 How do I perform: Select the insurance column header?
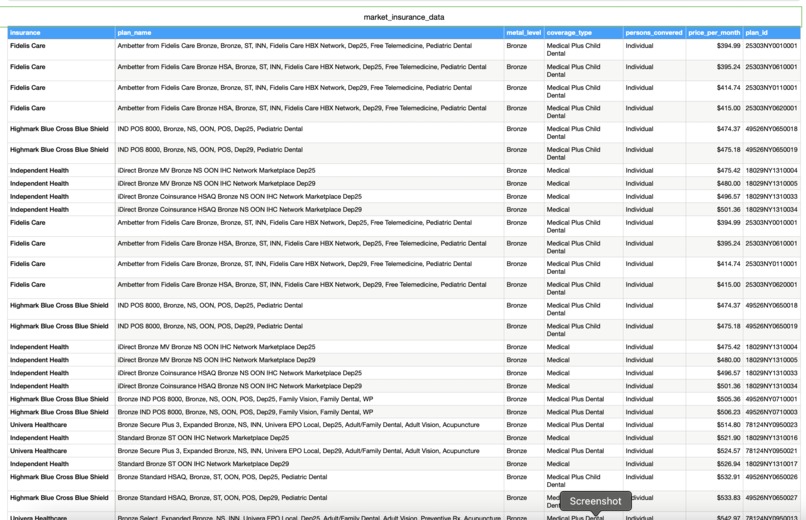61,32
